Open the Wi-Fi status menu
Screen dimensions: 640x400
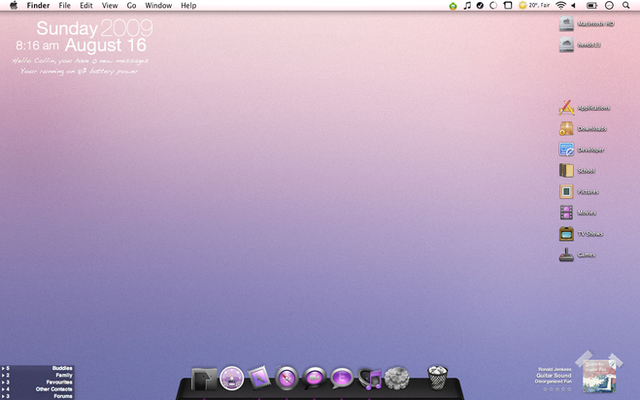point(561,5)
